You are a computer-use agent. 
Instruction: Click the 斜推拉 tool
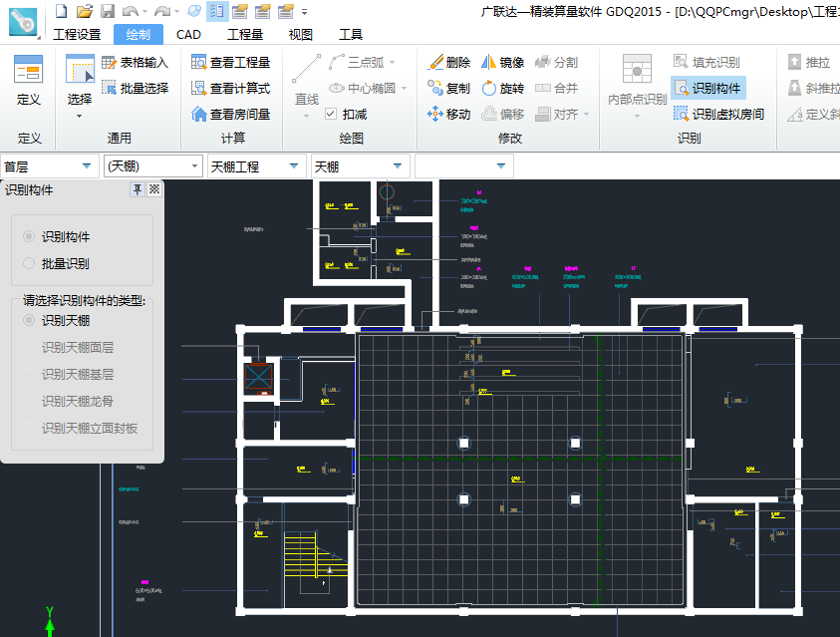[x=813, y=88]
